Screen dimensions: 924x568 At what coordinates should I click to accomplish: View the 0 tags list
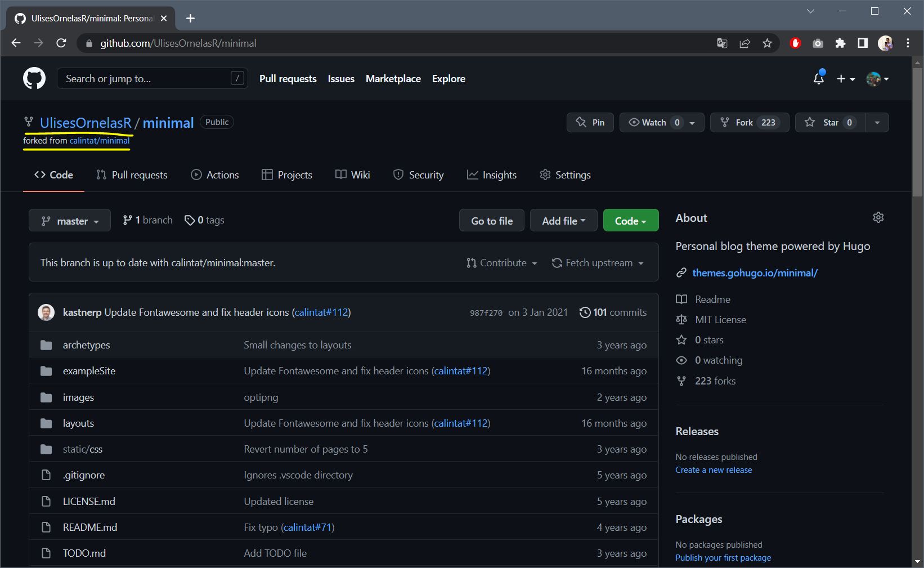(x=204, y=220)
